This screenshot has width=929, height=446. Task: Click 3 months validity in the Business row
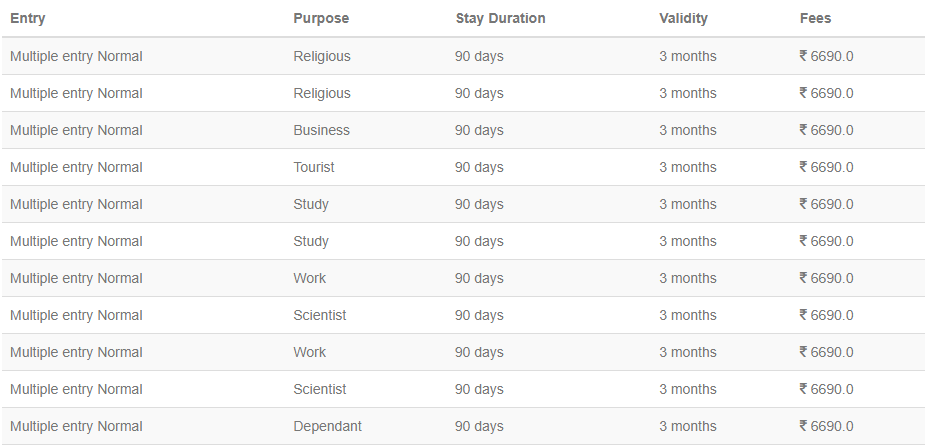tap(687, 130)
